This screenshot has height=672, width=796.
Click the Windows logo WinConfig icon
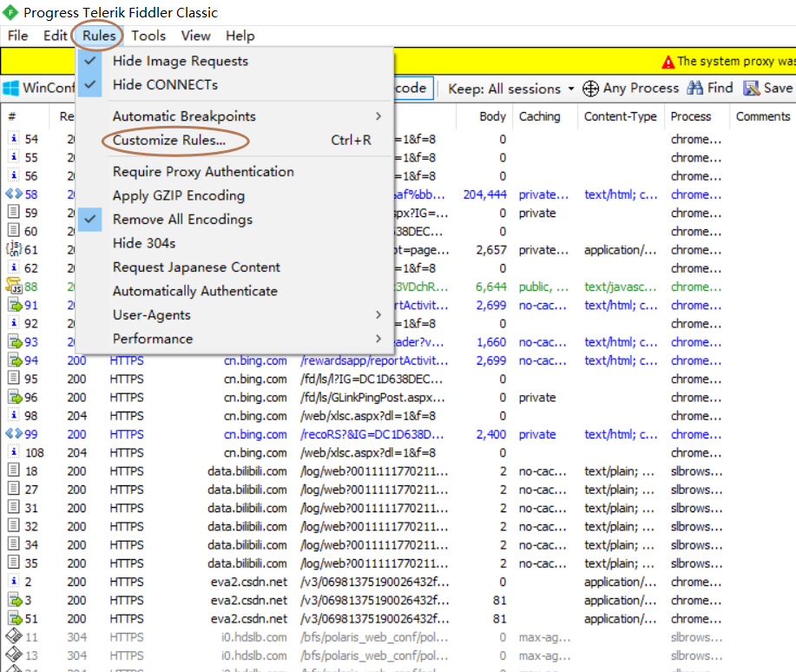coord(10,88)
